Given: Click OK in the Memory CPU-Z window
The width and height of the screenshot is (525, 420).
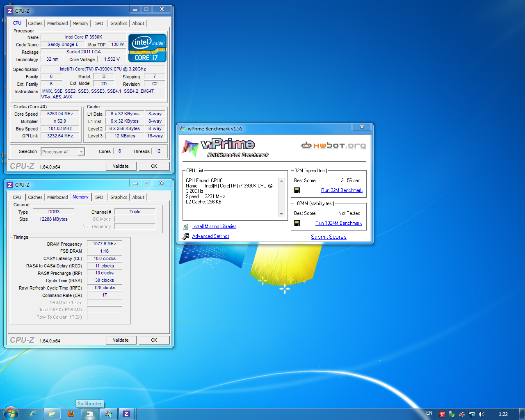Looking at the screenshot, I should click(x=154, y=340).
